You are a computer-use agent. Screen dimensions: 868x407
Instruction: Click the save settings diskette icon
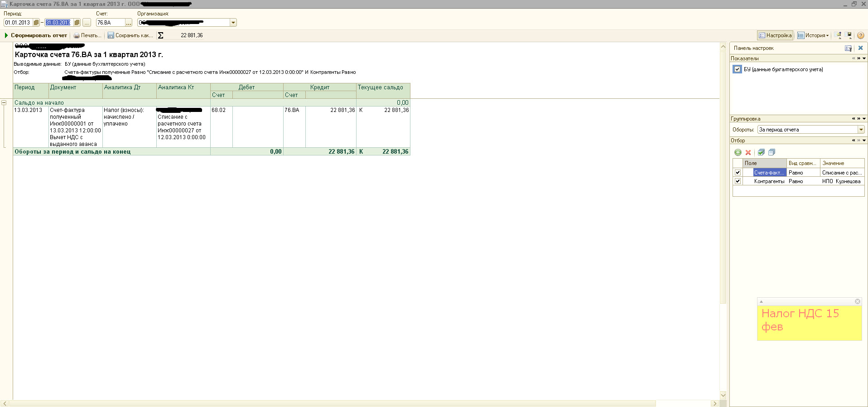(x=849, y=35)
